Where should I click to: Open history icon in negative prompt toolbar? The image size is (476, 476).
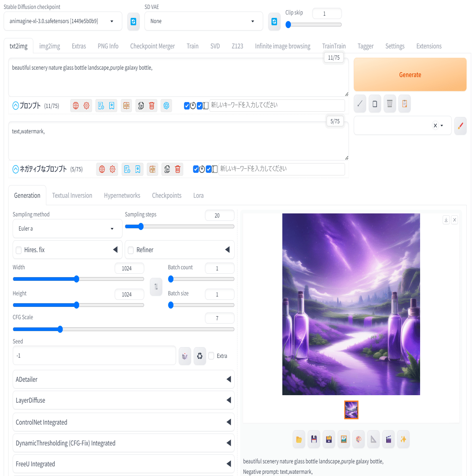pyautogui.click(x=127, y=169)
